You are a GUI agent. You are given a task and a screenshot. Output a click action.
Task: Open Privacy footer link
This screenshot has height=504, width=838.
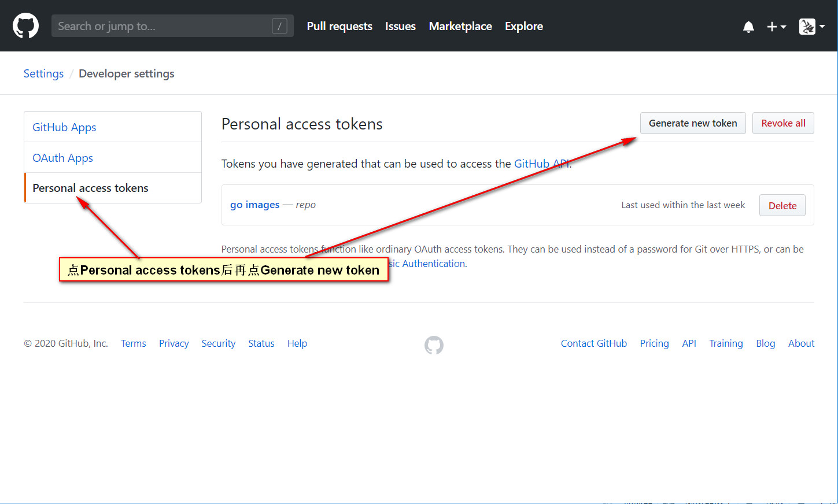tap(174, 343)
